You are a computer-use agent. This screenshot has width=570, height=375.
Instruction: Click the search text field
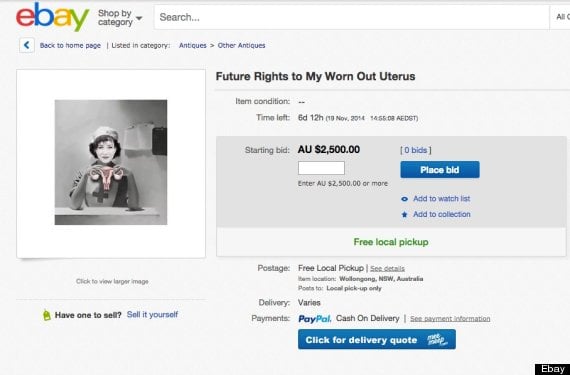tap(352, 17)
